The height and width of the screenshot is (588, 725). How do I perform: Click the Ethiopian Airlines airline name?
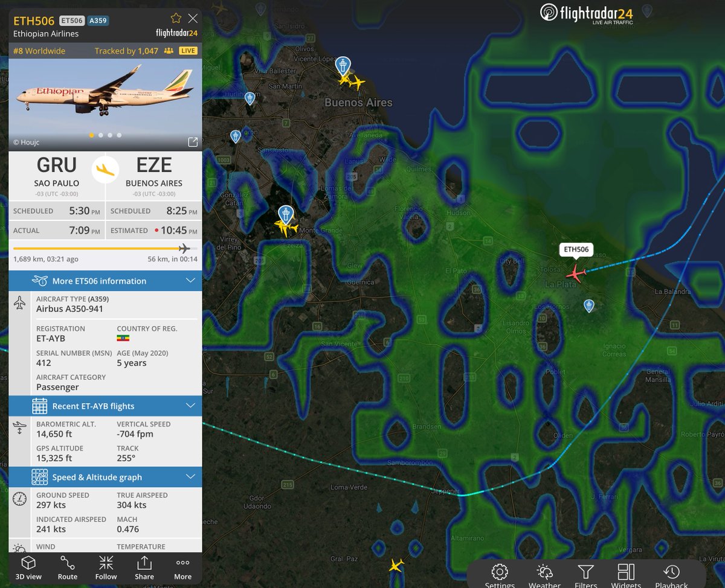coord(46,34)
